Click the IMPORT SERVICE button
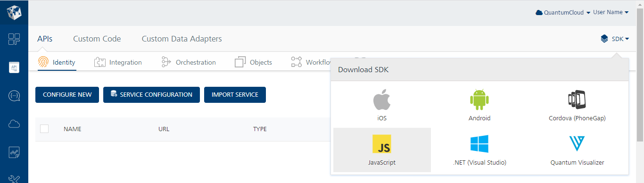 coord(235,95)
